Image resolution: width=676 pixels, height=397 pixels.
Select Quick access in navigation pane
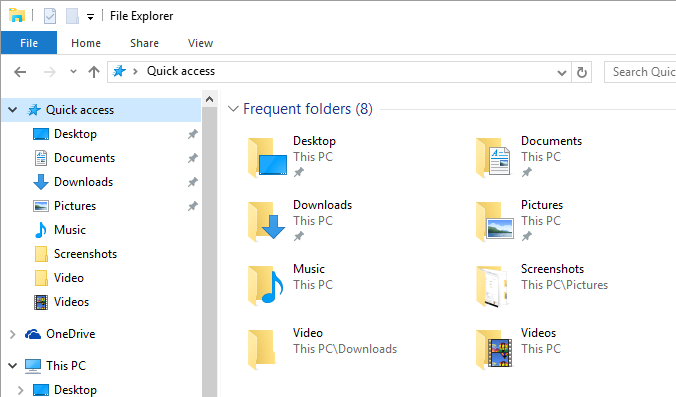[80, 110]
